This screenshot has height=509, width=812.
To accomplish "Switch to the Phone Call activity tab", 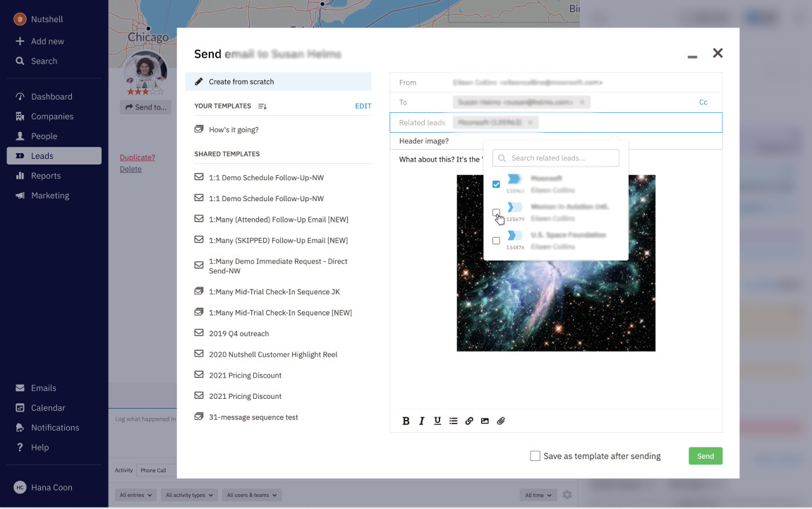I will 154,469.
